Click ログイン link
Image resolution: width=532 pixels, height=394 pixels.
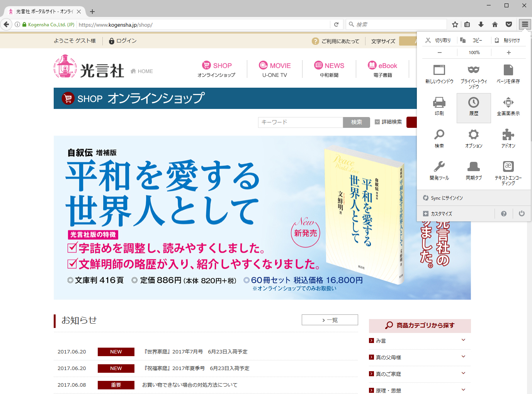coord(122,41)
